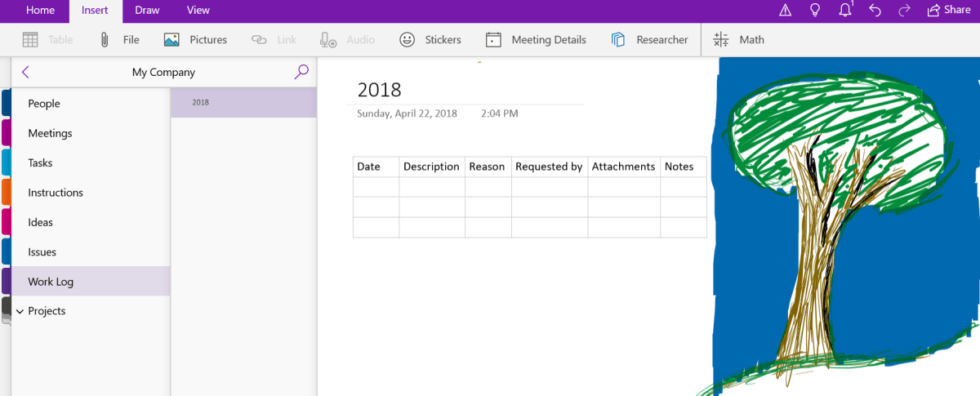The width and height of the screenshot is (980, 396).
Task: Open the Ideas section
Action: point(40,222)
